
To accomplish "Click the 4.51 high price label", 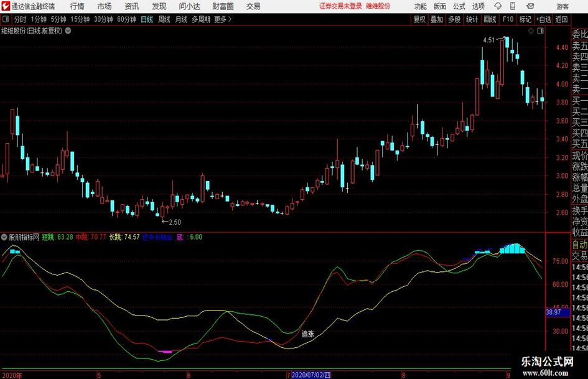I will click(x=489, y=40).
